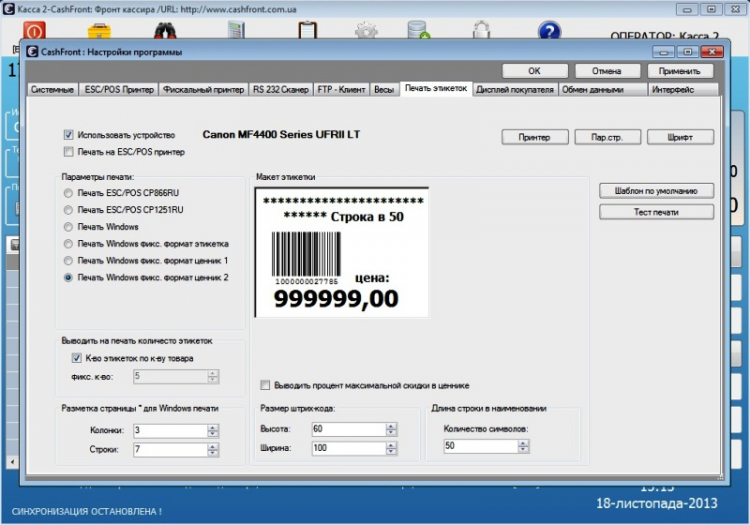
Task: Toggle 'Использовать устройство' checkbox
Action: click(x=68, y=135)
